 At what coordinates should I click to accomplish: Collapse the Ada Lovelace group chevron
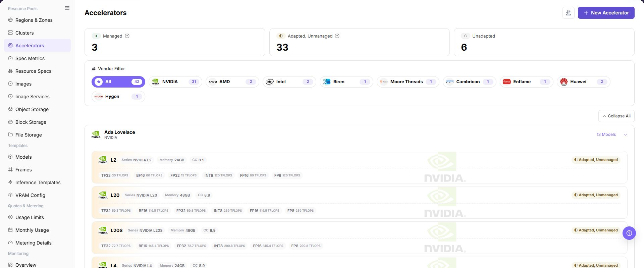pyautogui.click(x=625, y=135)
